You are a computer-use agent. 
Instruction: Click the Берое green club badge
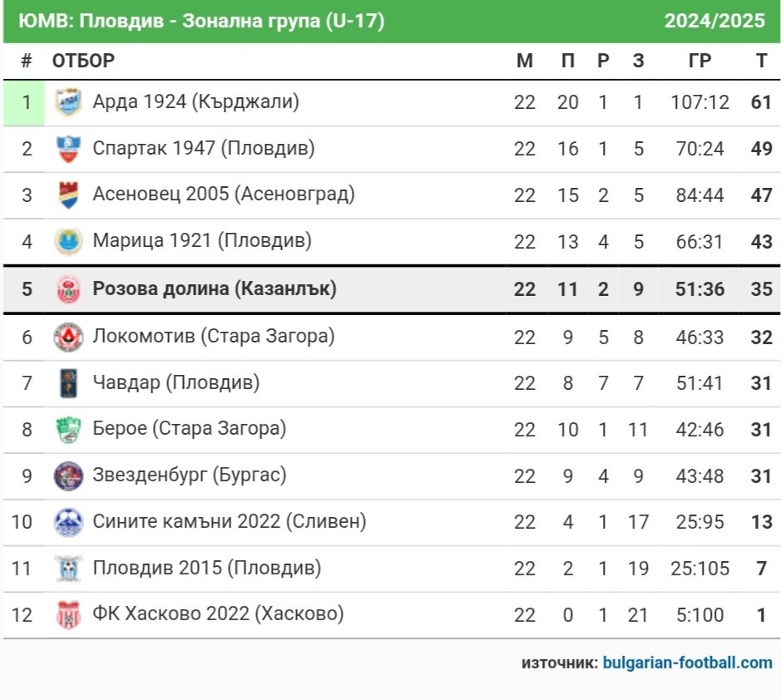point(68,429)
